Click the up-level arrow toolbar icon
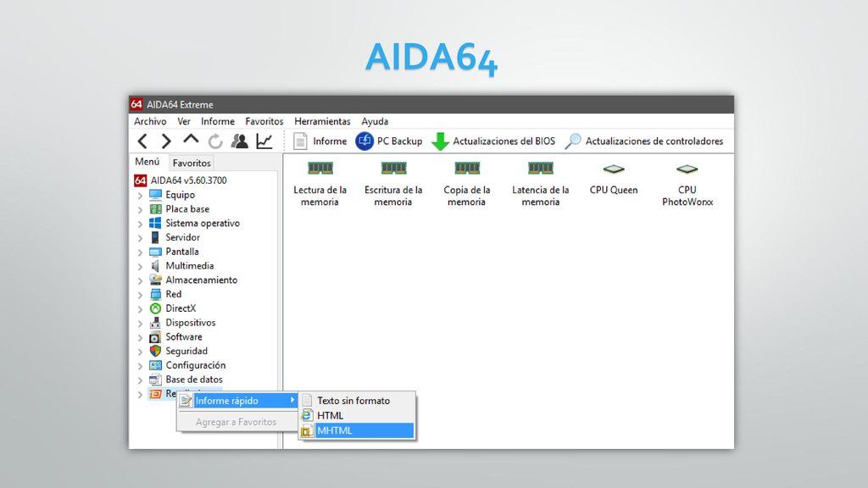 [191, 140]
